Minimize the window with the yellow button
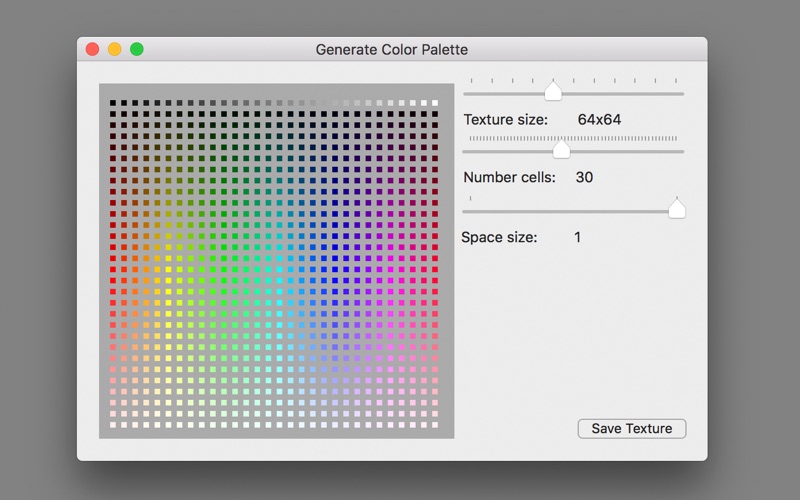 click(114, 49)
